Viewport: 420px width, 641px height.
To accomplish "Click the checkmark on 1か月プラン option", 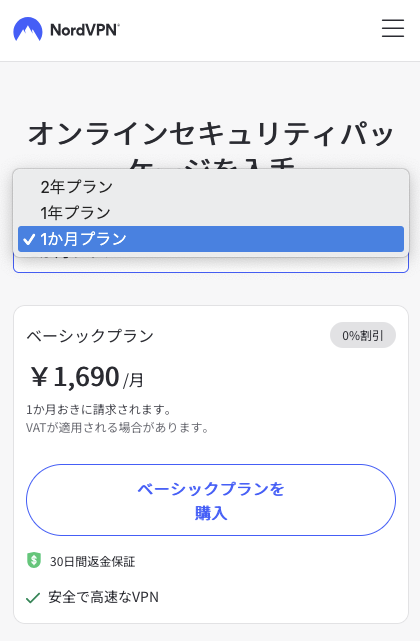I will pyautogui.click(x=29, y=239).
